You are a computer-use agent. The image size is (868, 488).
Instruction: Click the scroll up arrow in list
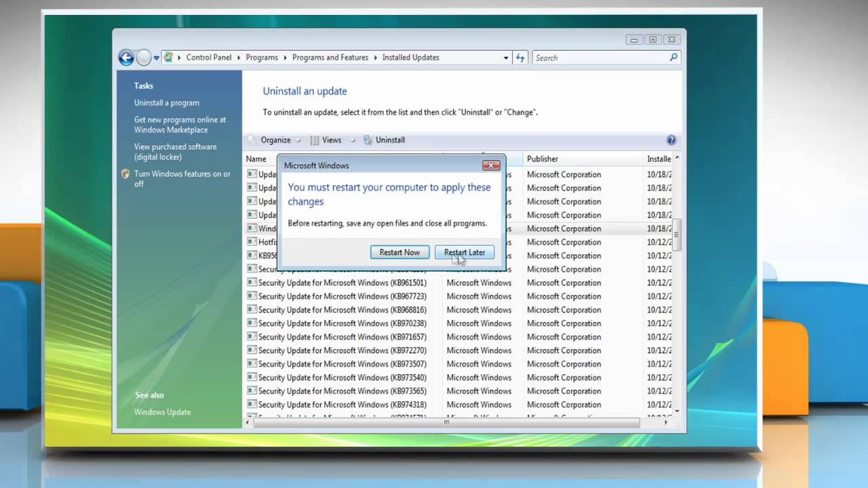coord(677,158)
